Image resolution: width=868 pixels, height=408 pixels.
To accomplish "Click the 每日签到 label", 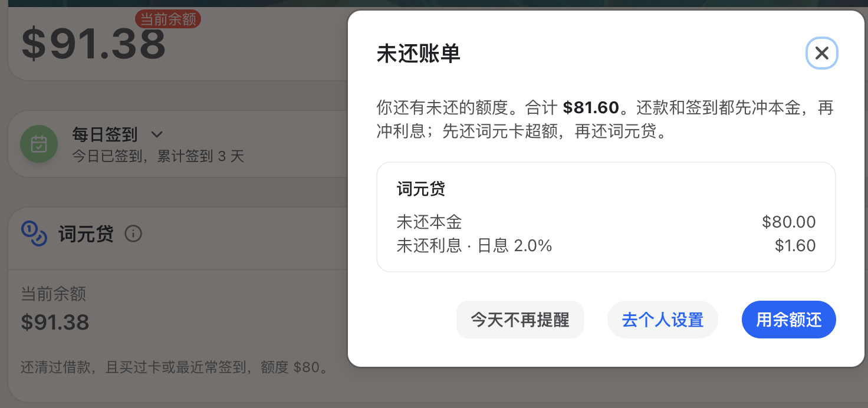I will tap(104, 134).
